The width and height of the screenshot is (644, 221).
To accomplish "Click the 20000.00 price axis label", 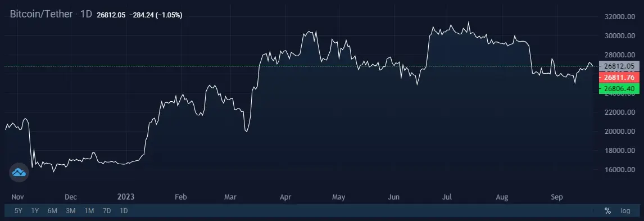I will coord(619,132).
